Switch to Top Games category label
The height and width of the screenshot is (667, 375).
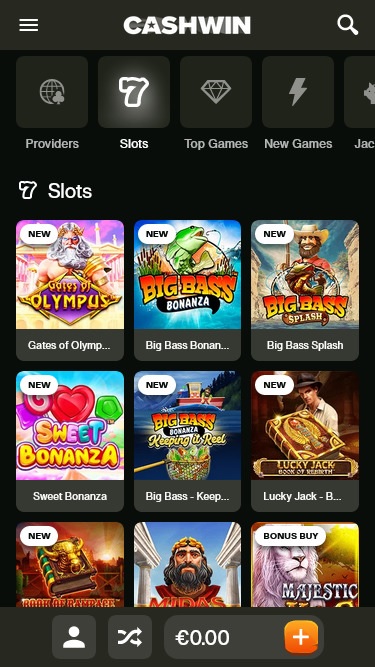pos(216,144)
